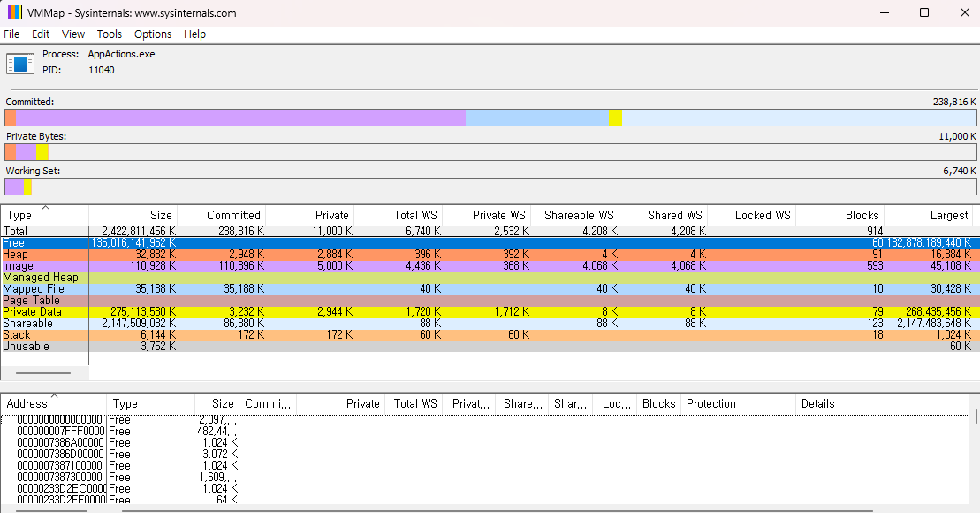Open the Tools menu

click(x=110, y=34)
